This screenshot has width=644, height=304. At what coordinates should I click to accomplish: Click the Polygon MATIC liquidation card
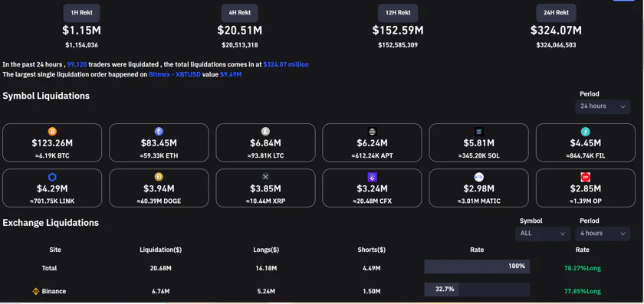tap(479, 188)
